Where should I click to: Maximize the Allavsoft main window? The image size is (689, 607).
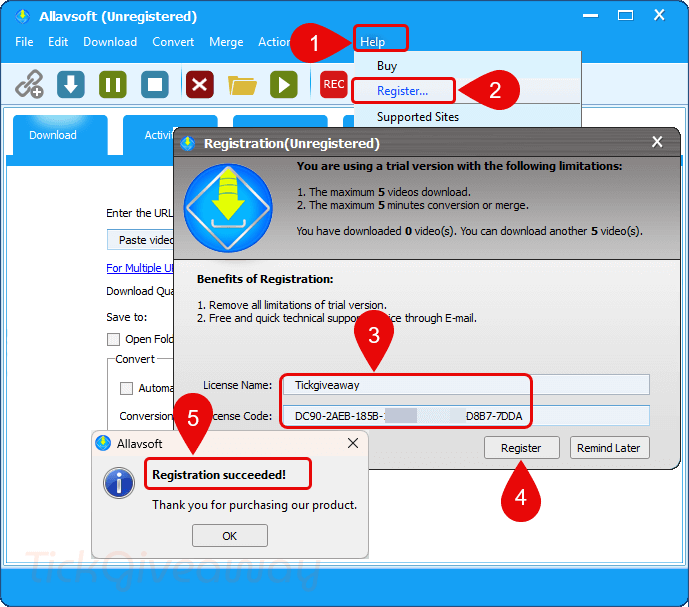coord(625,16)
